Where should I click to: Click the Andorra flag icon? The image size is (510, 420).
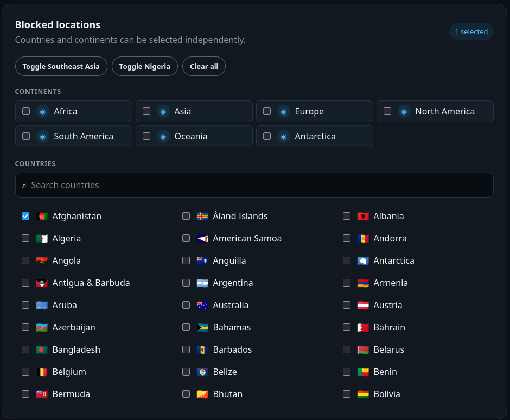pos(363,238)
